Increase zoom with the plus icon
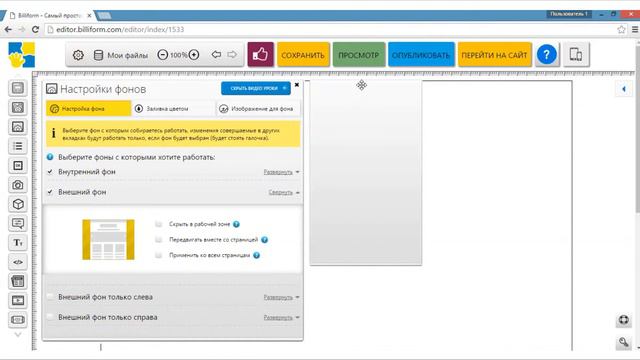This screenshot has width=640, height=360. (x=194, y=55)
